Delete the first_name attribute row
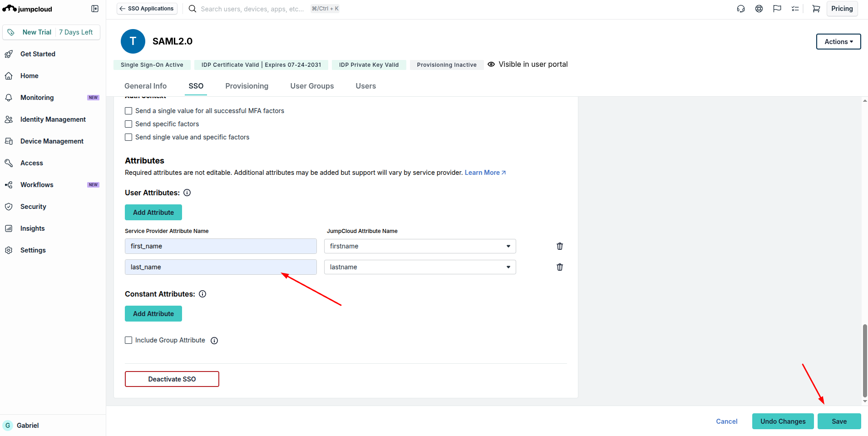Screen dimensions: 868x436 click(x=560, y=246)
